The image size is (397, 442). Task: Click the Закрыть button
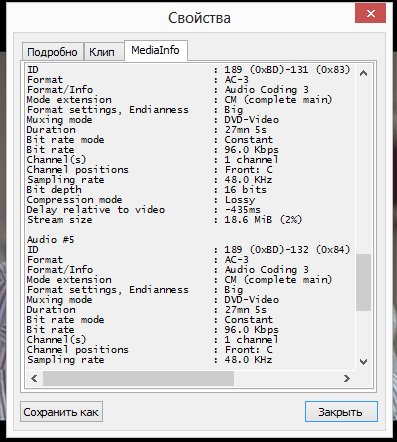pyautogui.click(x=341, y=412)
